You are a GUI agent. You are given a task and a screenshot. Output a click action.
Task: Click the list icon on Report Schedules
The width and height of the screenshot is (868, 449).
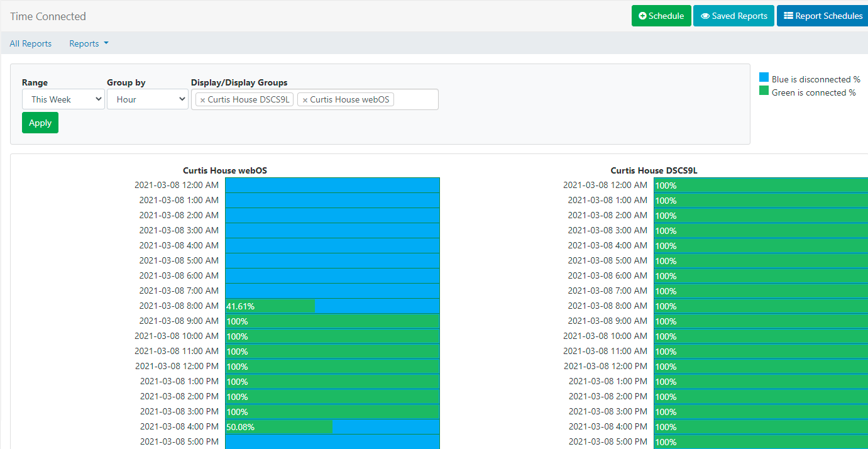(788, 16)
